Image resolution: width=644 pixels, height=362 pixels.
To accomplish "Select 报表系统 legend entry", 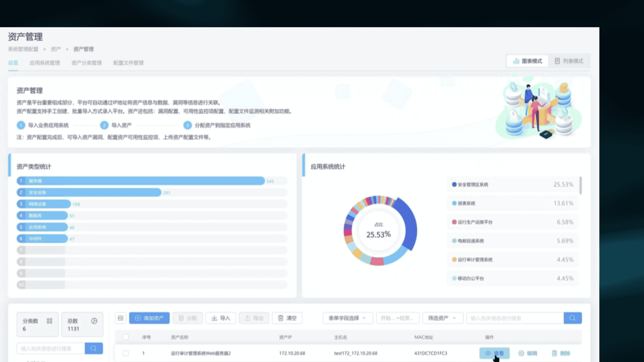I will (513, 203).
